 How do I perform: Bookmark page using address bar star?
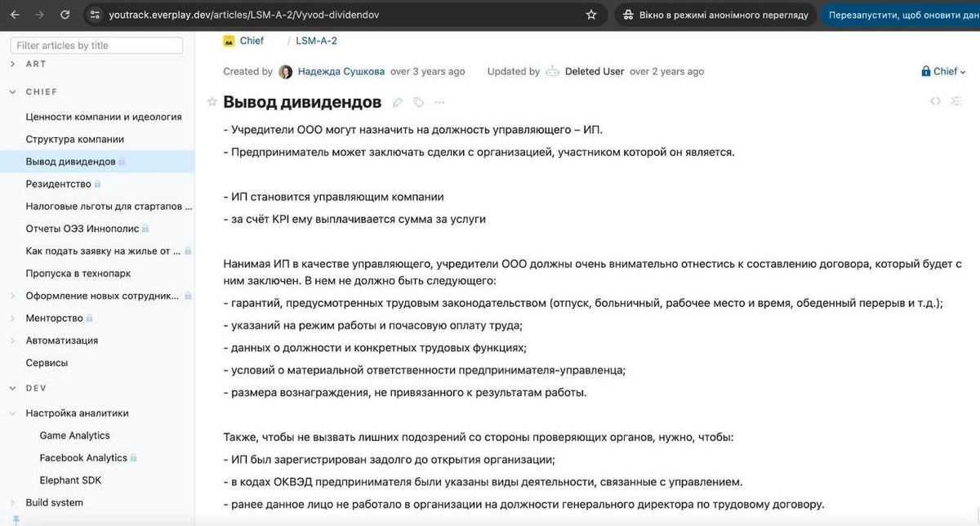coord(591,15)
